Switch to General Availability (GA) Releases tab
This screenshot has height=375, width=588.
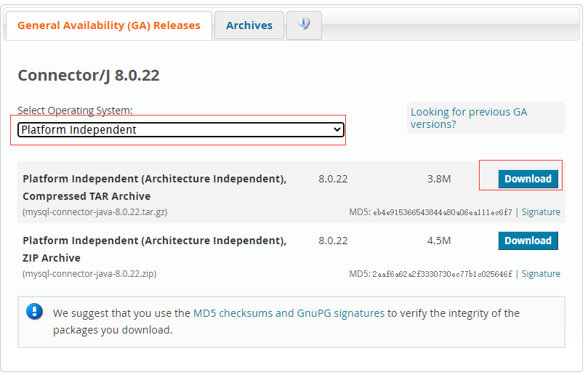click(x=109, y=25)
